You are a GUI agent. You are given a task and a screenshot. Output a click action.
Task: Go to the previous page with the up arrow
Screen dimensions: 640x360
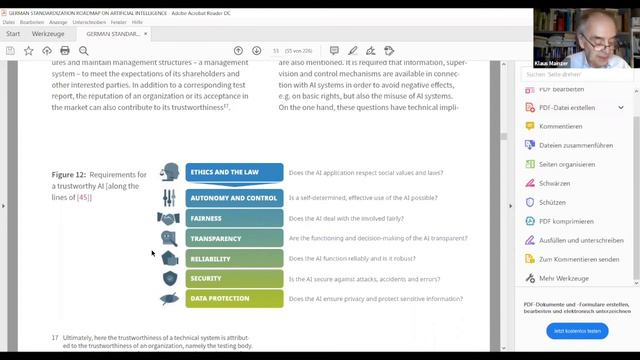click(238, 51)
